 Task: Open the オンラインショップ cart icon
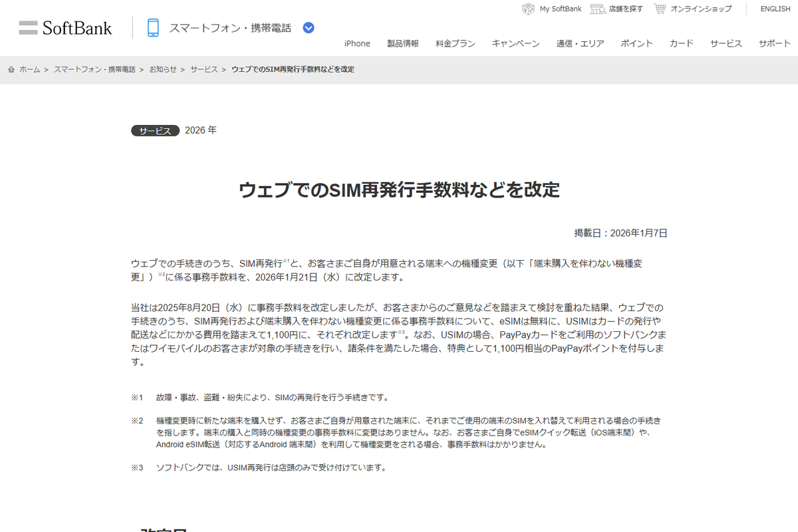660,9
